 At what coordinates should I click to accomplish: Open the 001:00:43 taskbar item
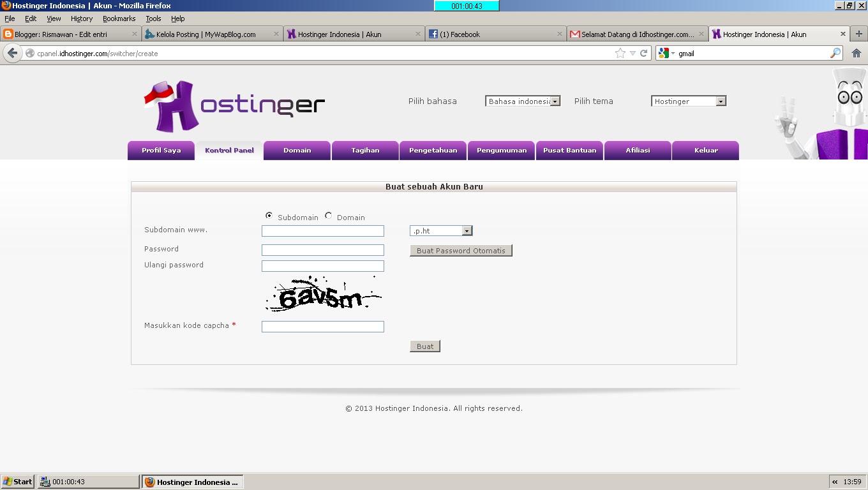(88, 482)
